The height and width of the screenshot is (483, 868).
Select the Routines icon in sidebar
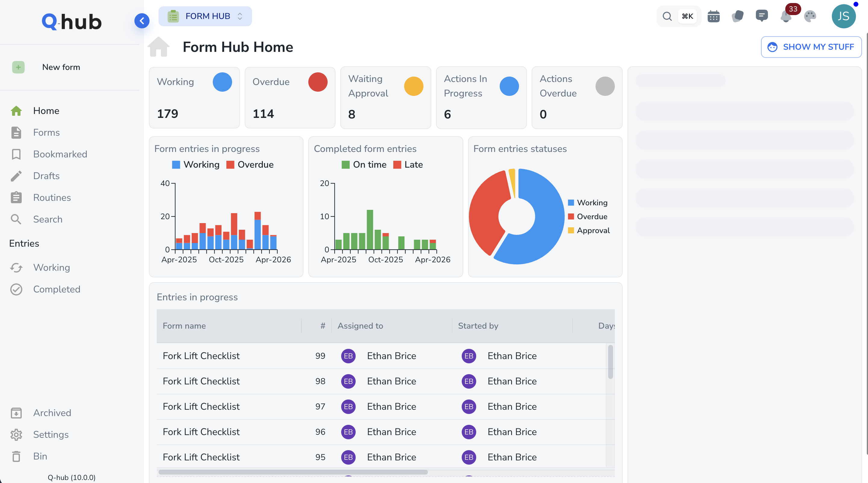[x=16, y=197]
